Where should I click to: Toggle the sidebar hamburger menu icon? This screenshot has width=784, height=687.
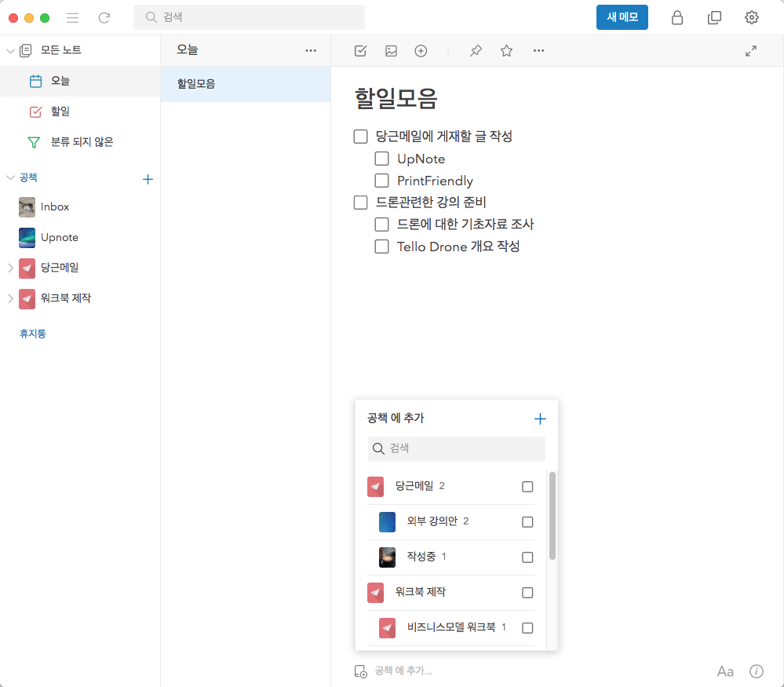tap(72, 18)
